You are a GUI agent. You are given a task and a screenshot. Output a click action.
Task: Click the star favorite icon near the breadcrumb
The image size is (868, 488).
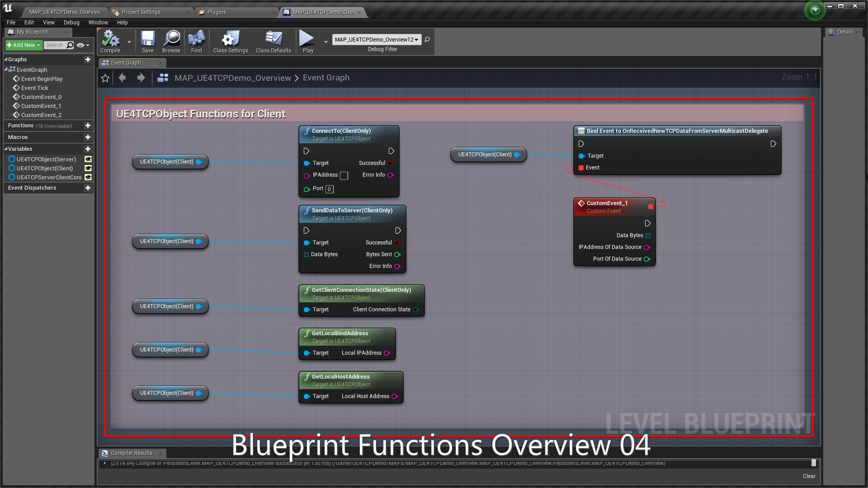click(105, 78)
